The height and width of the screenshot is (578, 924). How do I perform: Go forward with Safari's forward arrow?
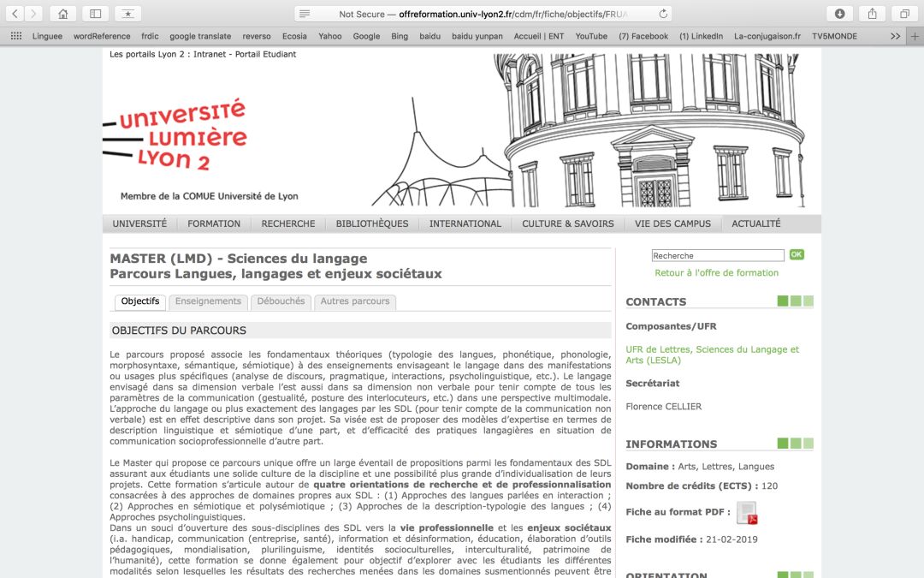(33, 14)
